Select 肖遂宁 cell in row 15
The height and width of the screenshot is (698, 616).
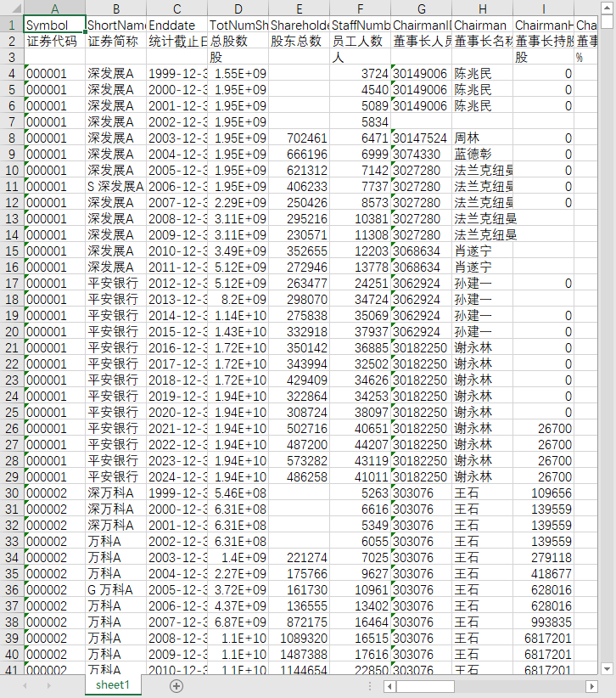[x=482, y=251]
